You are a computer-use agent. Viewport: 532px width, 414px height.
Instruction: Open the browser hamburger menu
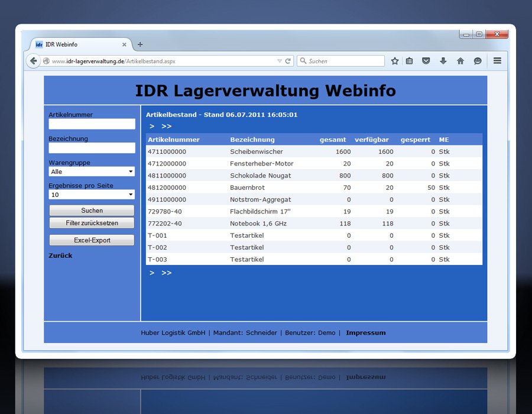(x=497, y=61)
